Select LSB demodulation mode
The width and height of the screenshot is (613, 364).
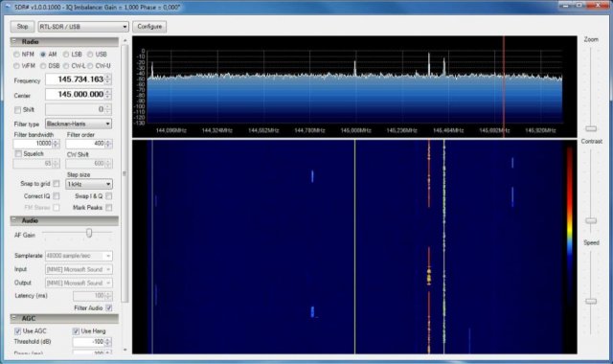[66, 55]
